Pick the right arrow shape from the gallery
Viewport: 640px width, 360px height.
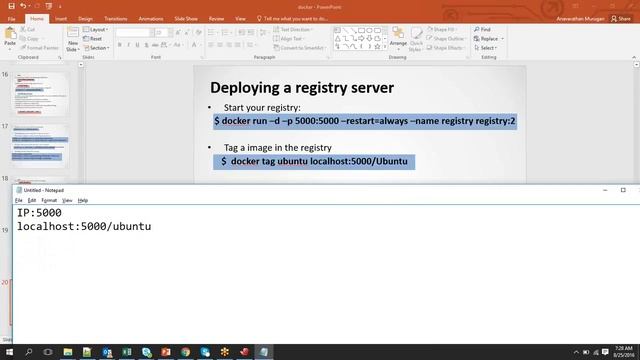(x=361, y=38)
